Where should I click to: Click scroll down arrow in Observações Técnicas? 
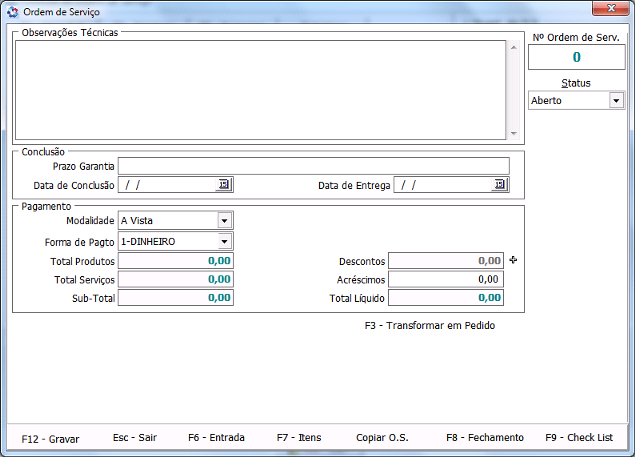[514, 133]
